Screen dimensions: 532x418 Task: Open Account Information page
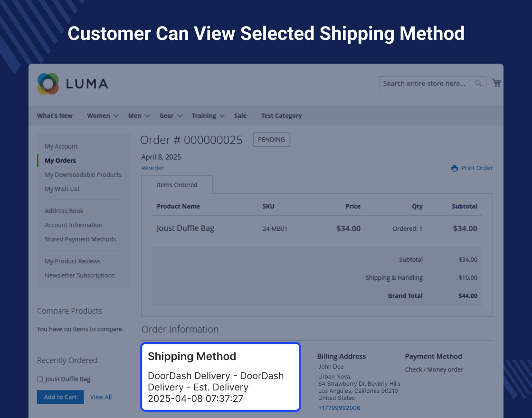click(x=73, y=225)
